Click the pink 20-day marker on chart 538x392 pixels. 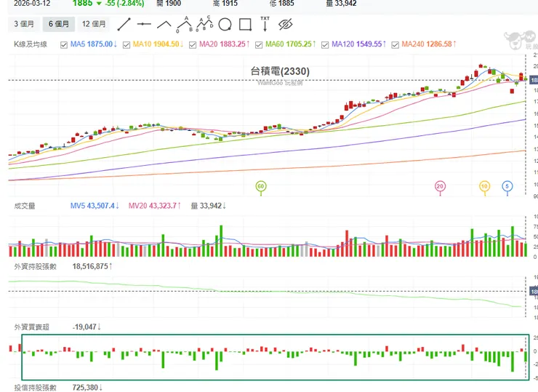point(440,186)
